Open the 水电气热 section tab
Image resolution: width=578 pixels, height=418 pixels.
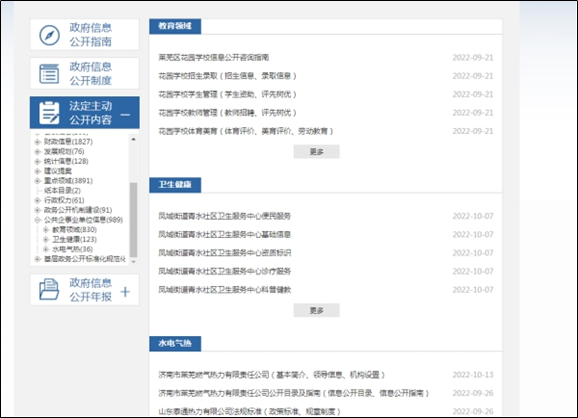pyautogui.click(x=175, y=344)
